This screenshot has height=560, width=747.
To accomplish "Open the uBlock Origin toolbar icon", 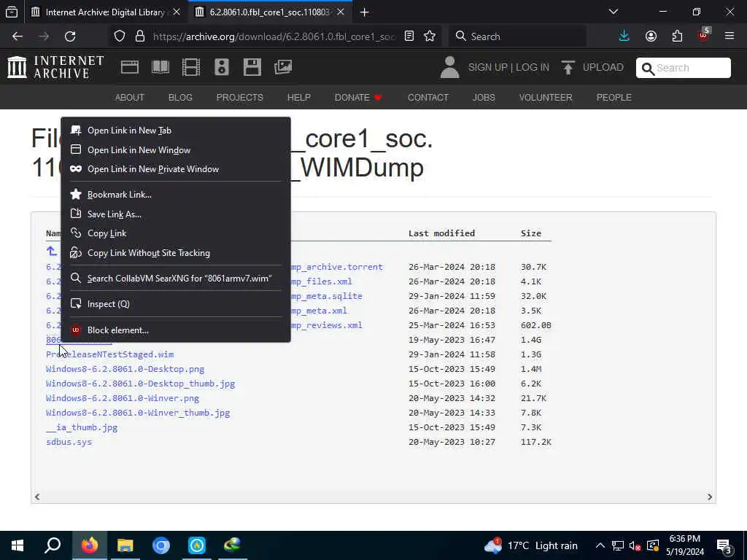I will 704,35.
